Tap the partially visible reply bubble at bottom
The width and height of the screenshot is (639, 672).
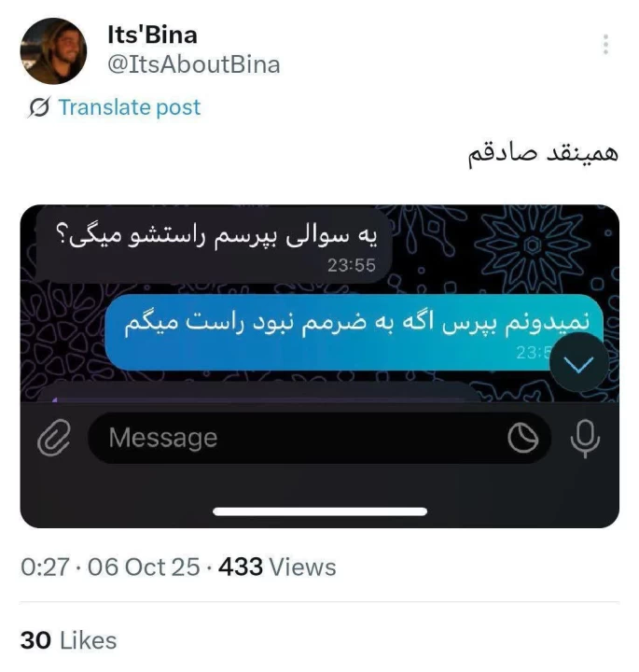(x=257, y=393)
